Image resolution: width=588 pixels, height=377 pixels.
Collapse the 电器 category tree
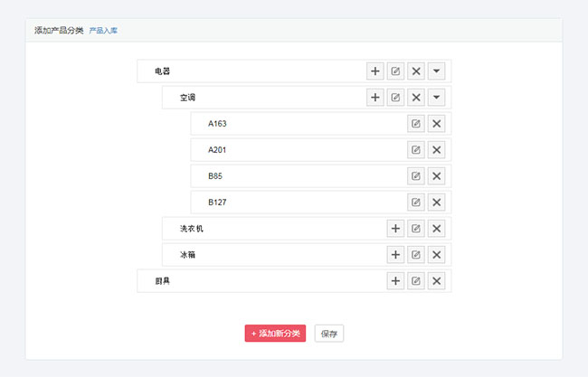click(437, 71)
